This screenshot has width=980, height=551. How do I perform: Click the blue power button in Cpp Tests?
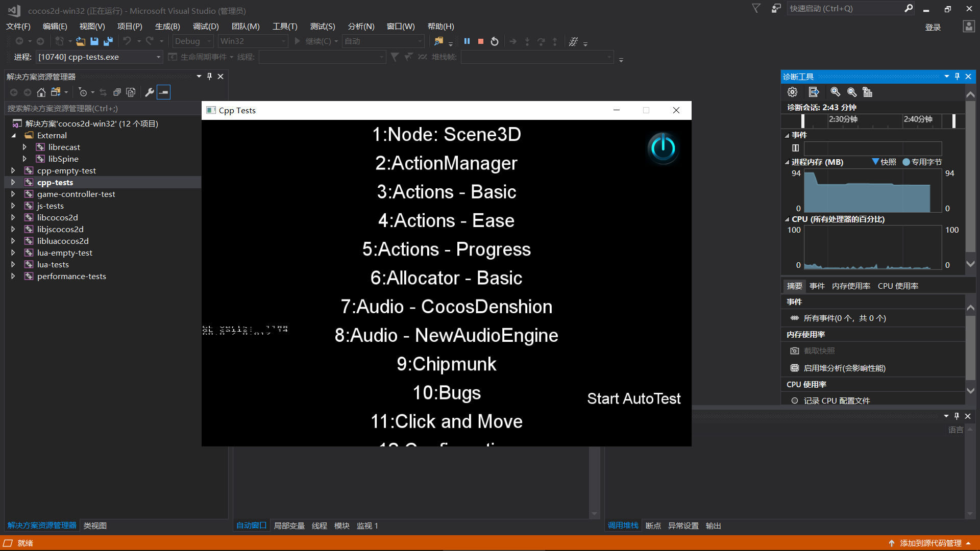[663, 148]
